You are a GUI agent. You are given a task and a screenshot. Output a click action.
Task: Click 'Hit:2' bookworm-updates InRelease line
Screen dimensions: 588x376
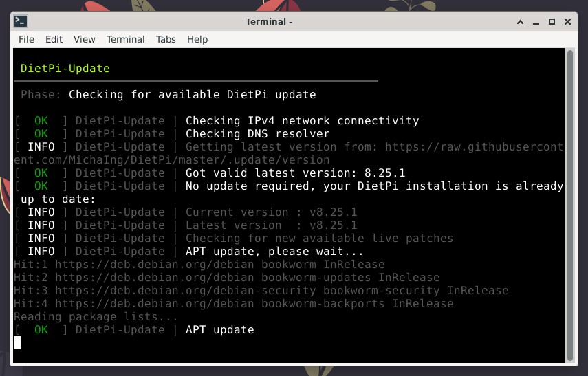coord(227,278)
